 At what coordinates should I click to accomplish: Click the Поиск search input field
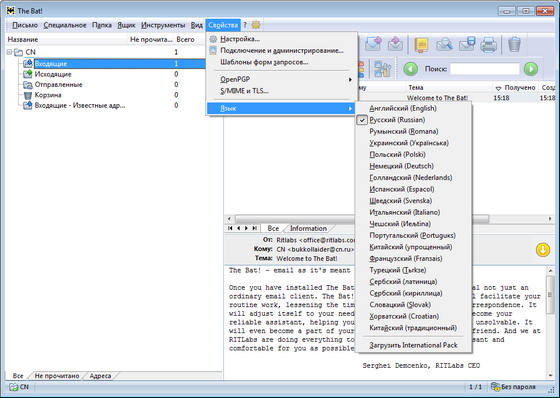pyautogui.click(x=485, y=69)
